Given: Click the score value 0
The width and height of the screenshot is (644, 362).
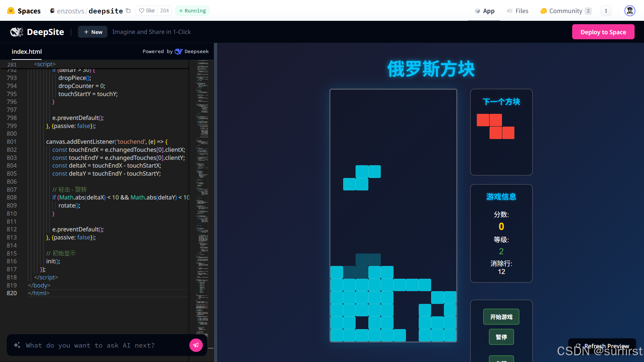Looking at the screenshot, I should (501, 227).
